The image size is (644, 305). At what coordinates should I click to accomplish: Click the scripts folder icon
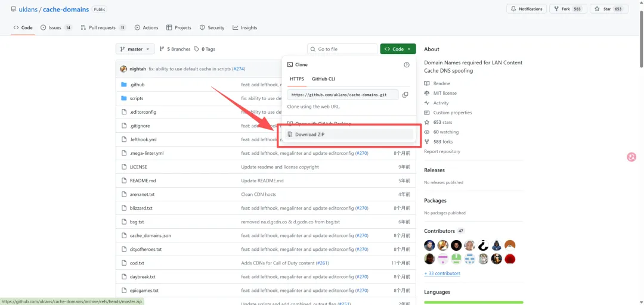click(123, 98)
